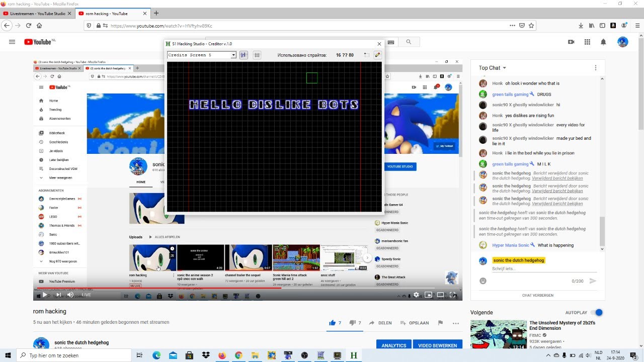Toggle miniplayer mode in video player

coord(428,295)
